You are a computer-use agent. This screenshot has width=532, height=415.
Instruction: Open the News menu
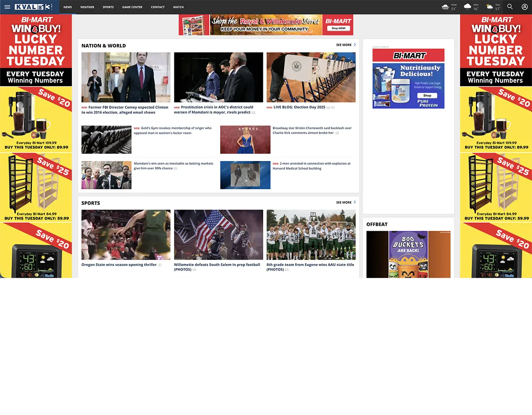(x=68, y=7)
